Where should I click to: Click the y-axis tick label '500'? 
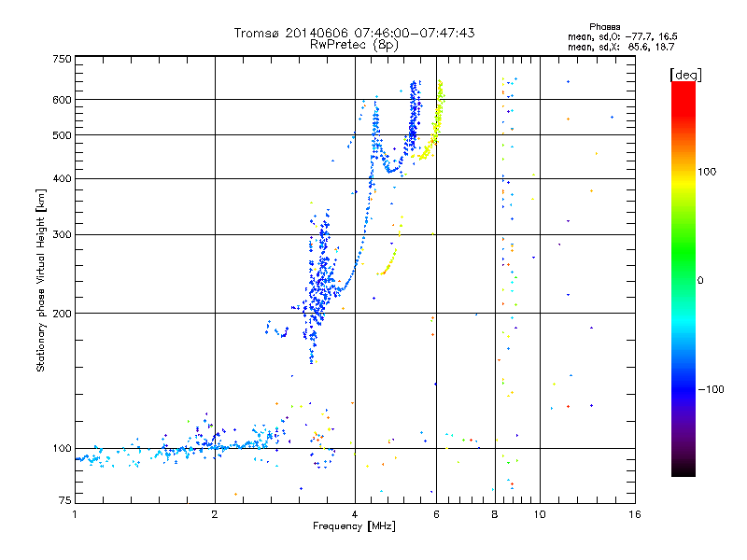tap(62, 135)
